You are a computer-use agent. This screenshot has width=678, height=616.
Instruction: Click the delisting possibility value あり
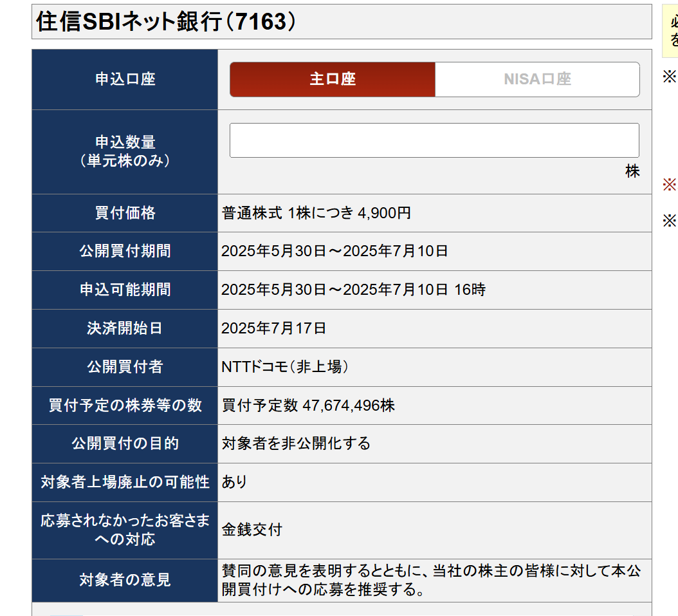tap(234, 482)
